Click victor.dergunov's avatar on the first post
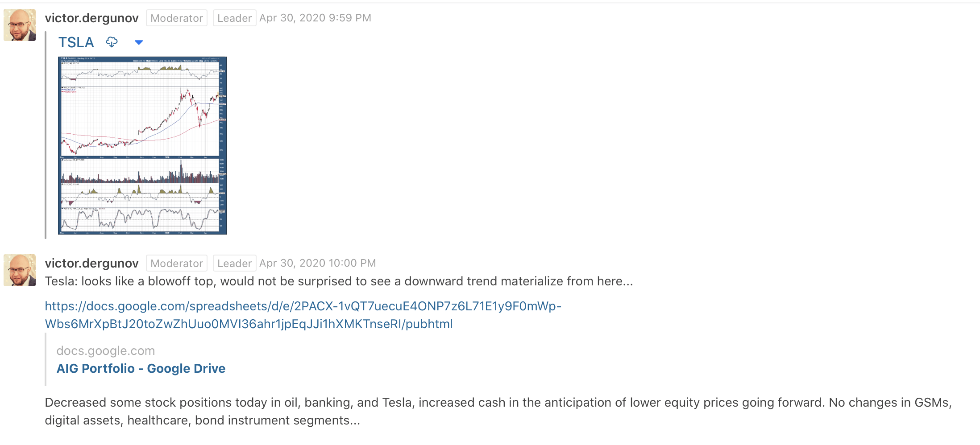This screenshot has height=445, width=980. [20, 25]
